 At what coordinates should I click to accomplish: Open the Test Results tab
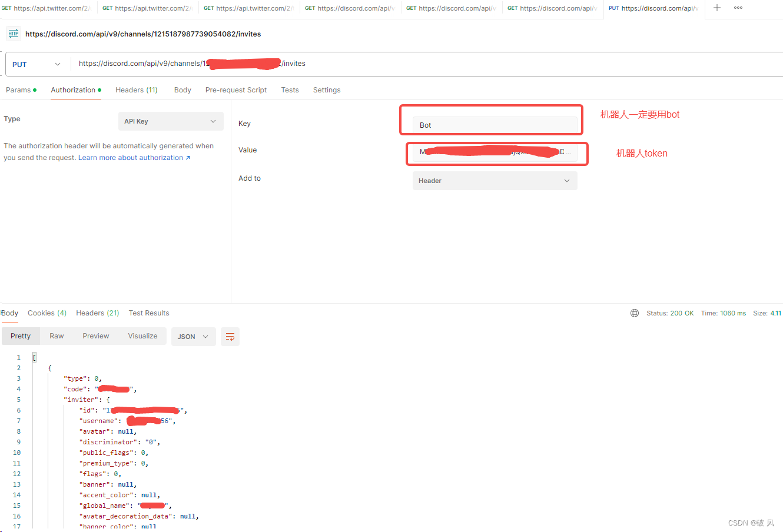pyautogui.click(x=149, y=313)
